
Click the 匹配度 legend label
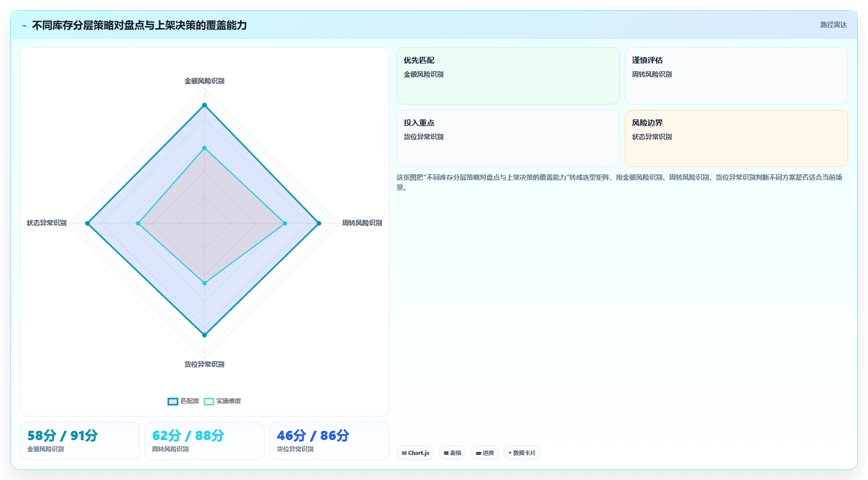(189, 401)
